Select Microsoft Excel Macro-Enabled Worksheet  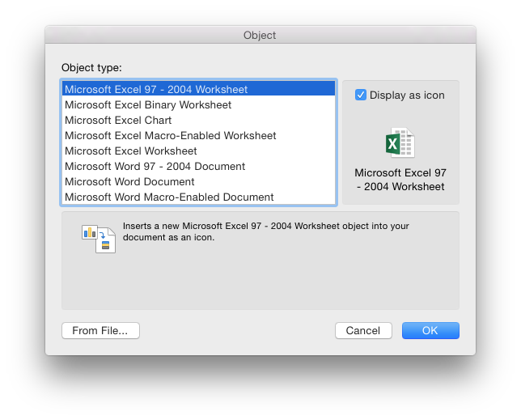tap(198, 136)
